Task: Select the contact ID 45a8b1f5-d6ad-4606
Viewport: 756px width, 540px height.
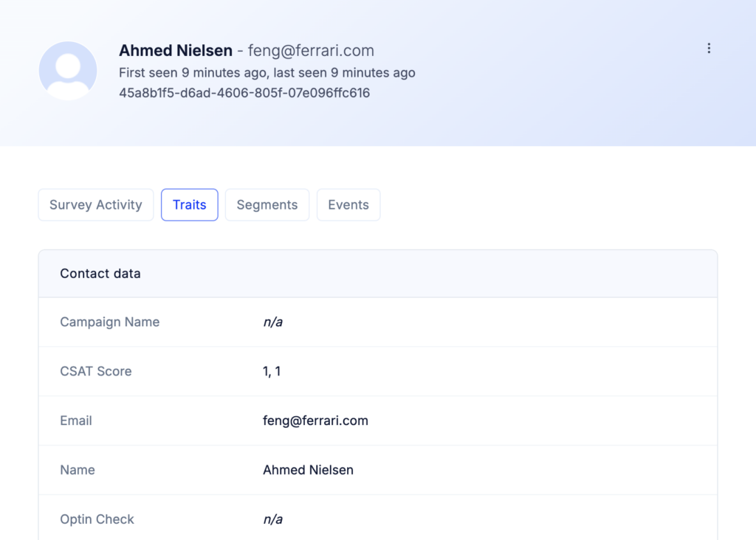Action: [244, 93]
